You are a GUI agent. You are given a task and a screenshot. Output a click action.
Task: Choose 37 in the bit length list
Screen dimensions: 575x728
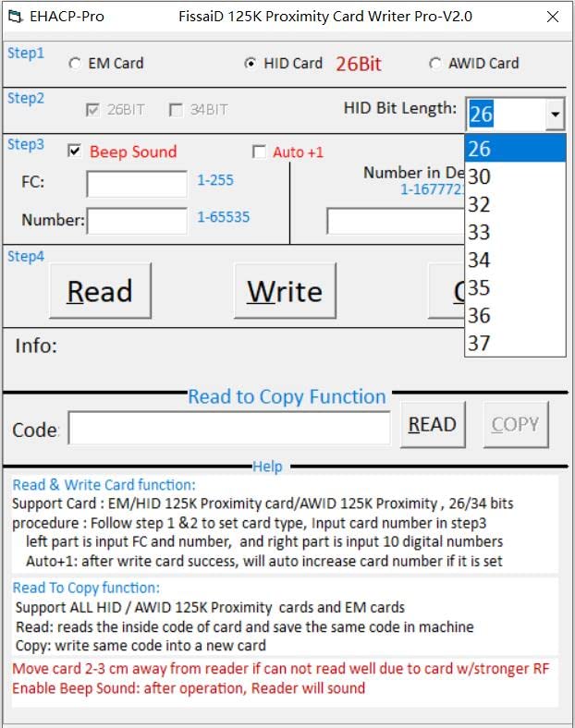coord(515,343)
